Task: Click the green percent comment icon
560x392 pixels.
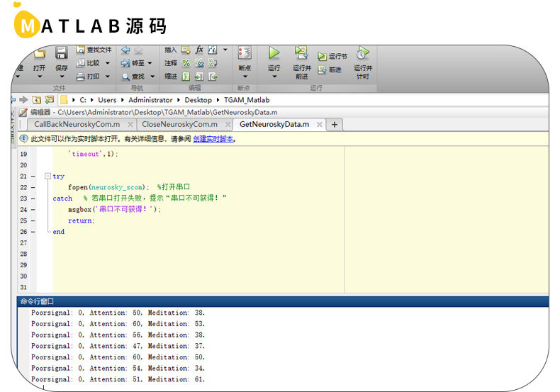Action: coord(186,63)
